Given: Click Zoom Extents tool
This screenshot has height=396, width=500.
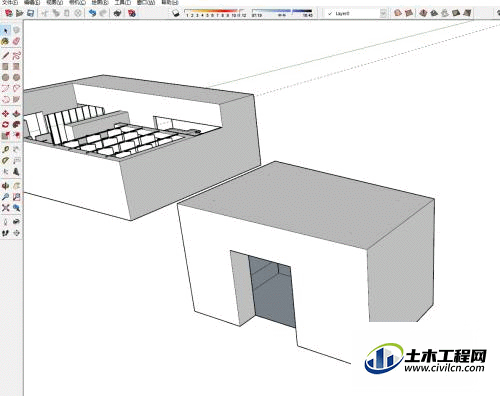Looking at the screenshot, I should [x=5, y=208].
